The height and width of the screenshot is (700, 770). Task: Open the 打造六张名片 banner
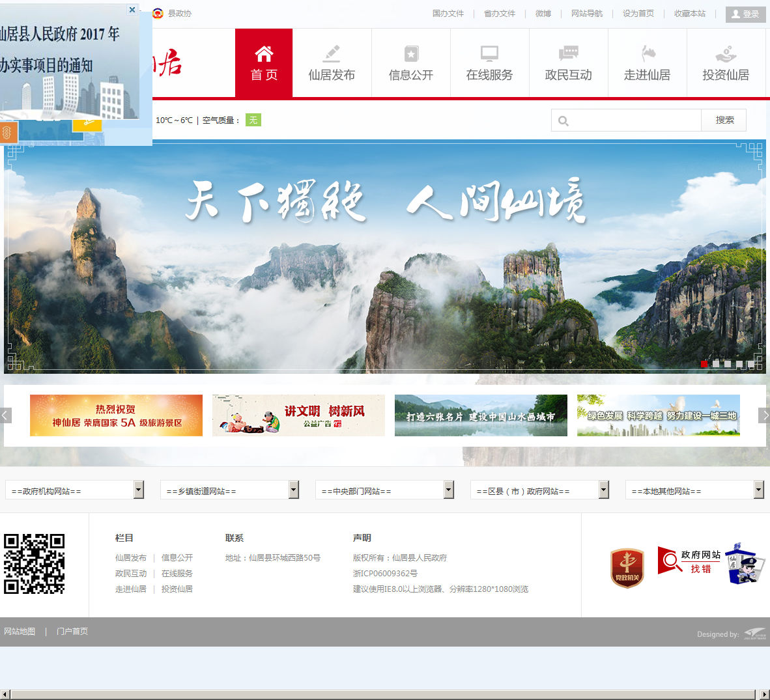tap(481, 415)
